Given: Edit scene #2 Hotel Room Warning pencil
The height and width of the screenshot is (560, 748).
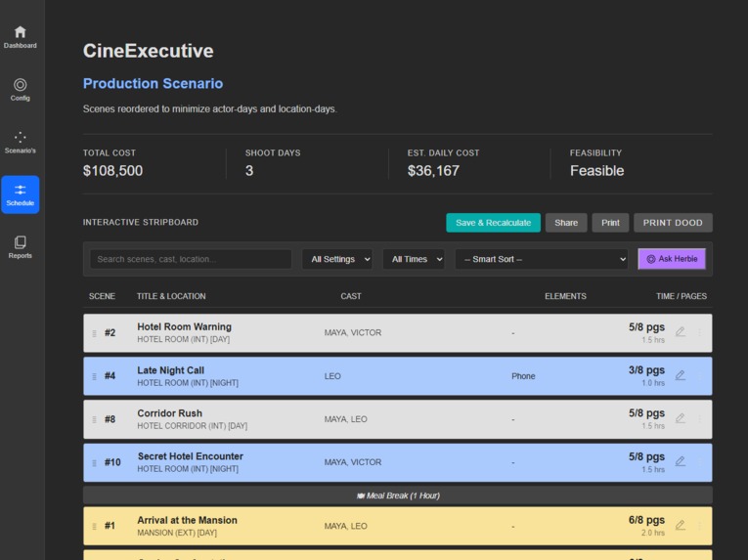Looking at the screenshot, I should click(x=681, y=332).
